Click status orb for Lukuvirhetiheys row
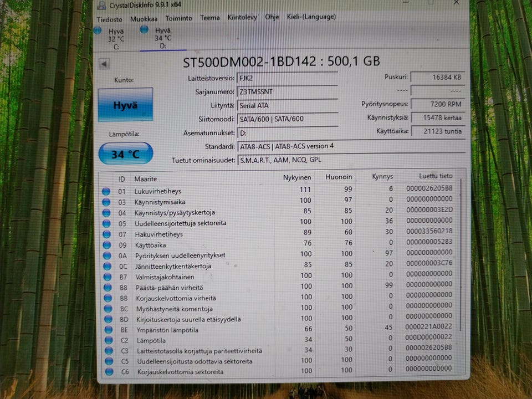This screenshot has width=532, height=399. [106, 191]
